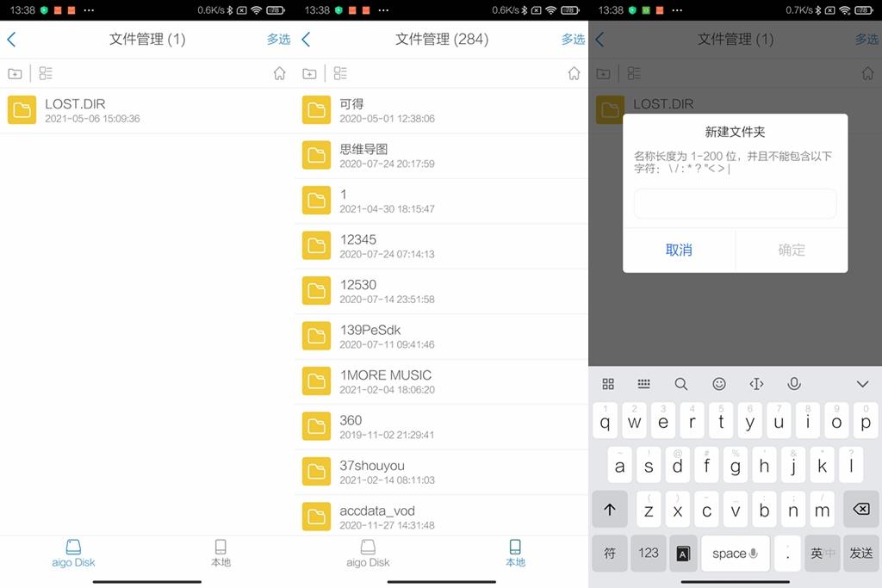This screenshot has width=882, height=588.
Task: Open the app grid icon on keyboard toolbar
Action: tap(608, 383)
